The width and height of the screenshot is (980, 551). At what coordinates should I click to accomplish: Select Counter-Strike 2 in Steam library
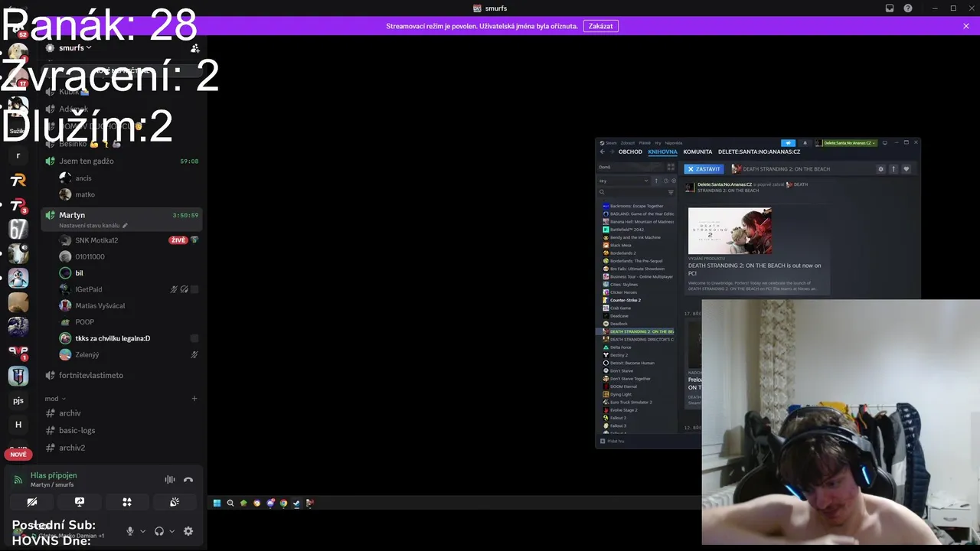tap(638, 300)
